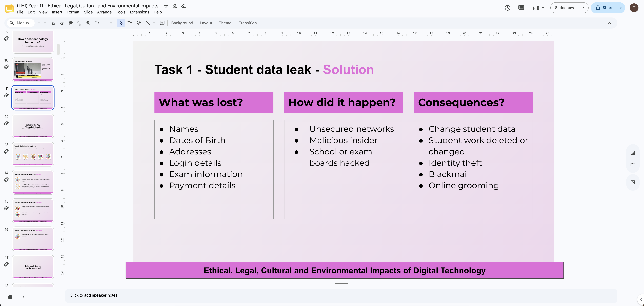This screenshot has width=644, height=306.
Task: Open the account avatar T
Action: tap(634, 8)
